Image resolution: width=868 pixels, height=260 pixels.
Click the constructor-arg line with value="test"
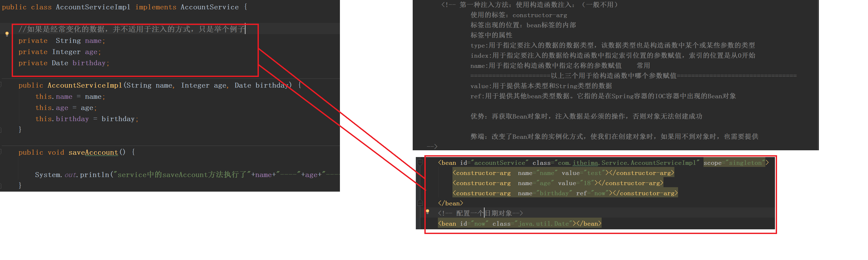tap(563, 173)
